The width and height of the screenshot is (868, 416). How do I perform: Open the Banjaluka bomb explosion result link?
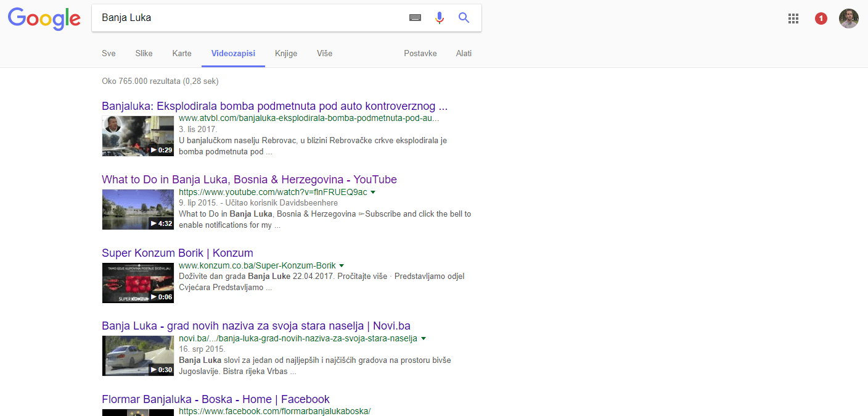pyautogui.click(x=274, y=106)
